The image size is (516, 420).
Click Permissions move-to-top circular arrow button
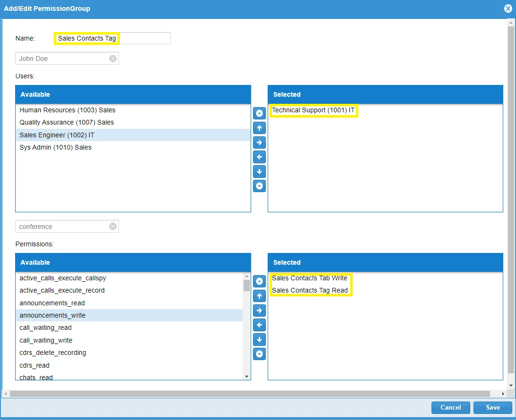[x=259, y=282]
